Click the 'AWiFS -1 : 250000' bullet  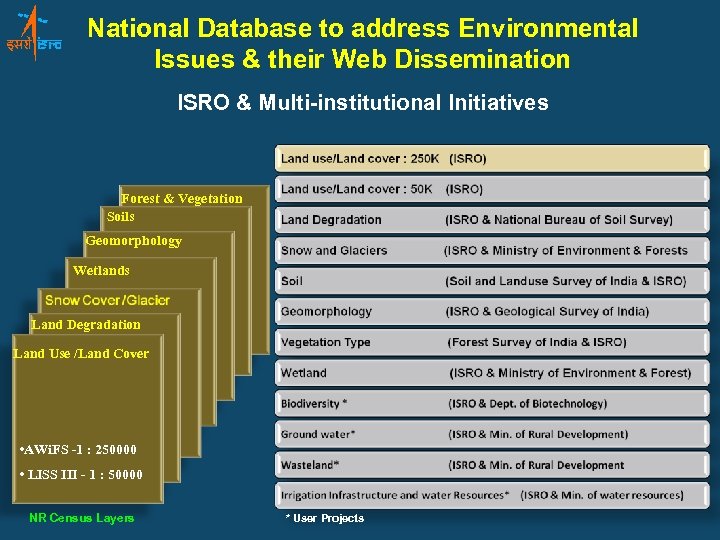78,450
